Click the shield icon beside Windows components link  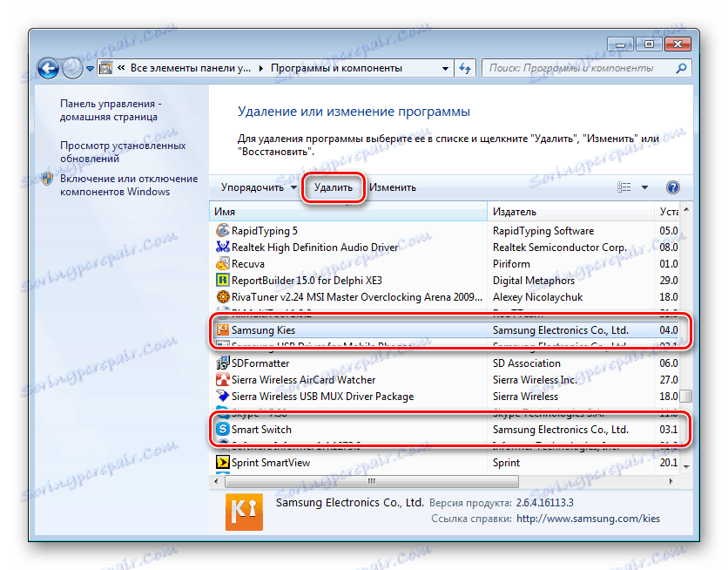coord(47,179)
